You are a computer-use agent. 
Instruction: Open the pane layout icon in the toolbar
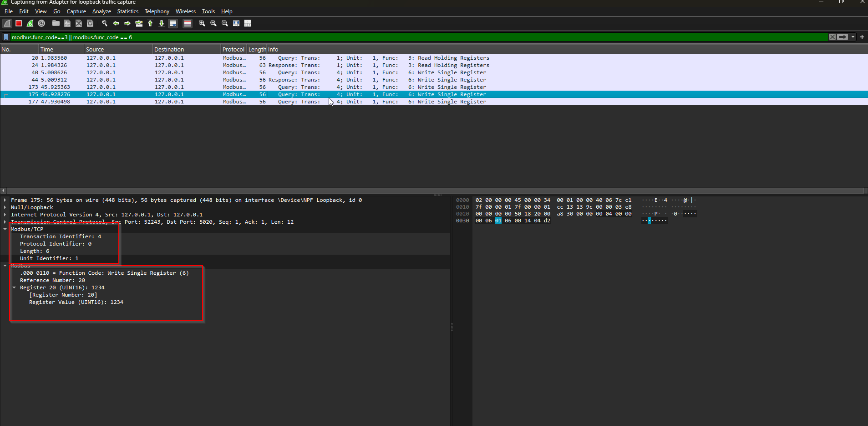click(x=248, y=23)
